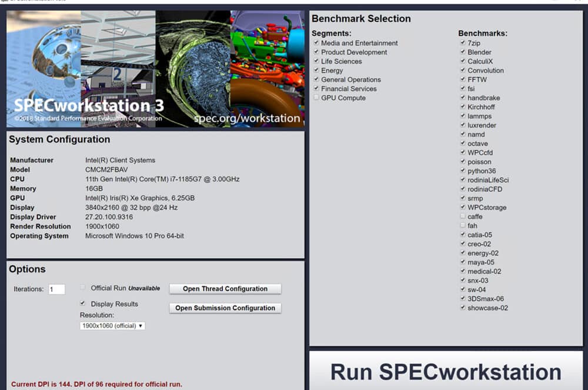This screenshot has height=390, width=588.
Task: Toggle the 3DSmax-06 benchmark checkbox
Action: 463,298
